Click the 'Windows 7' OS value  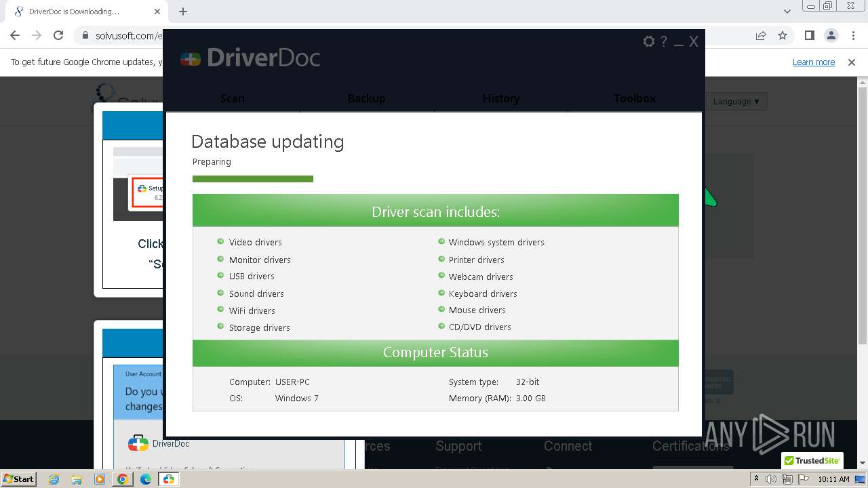296,398
